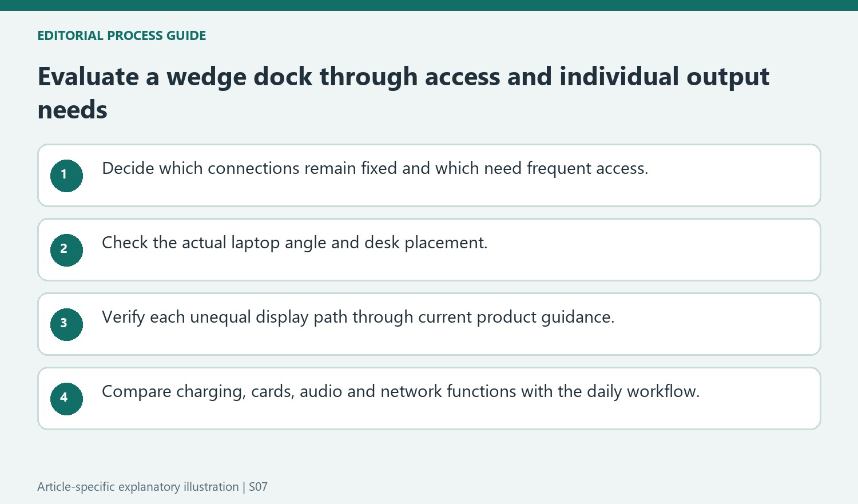The image size is (858, 504).
Task: Click 'Decide which connections remain fixed' text
Action: [x=375, y=168]
